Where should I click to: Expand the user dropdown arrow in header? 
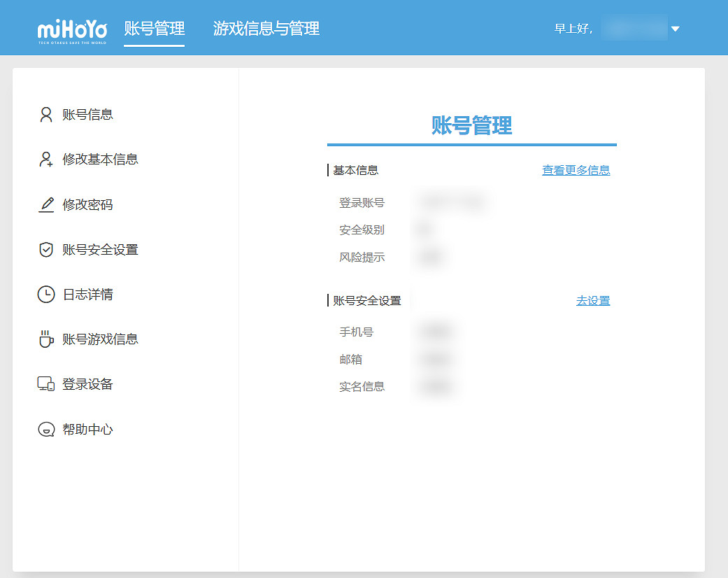tap(675, 29)
